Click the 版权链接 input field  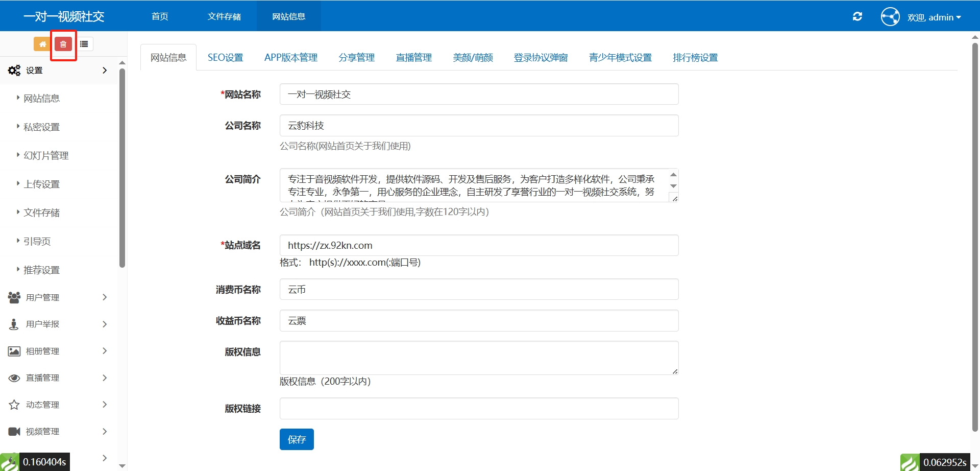tap(479, 408)
